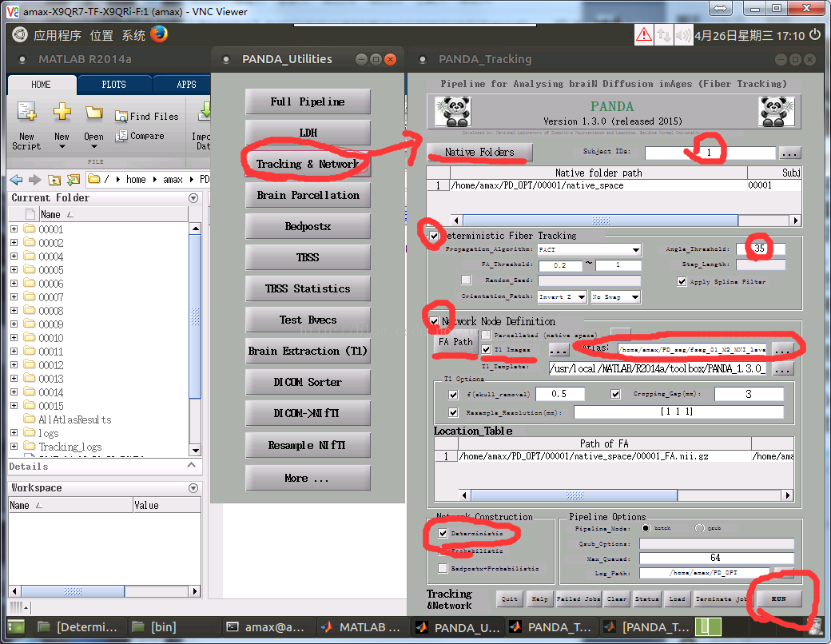Toggle Apply Spline Filter checkbox

coord(682,281)
